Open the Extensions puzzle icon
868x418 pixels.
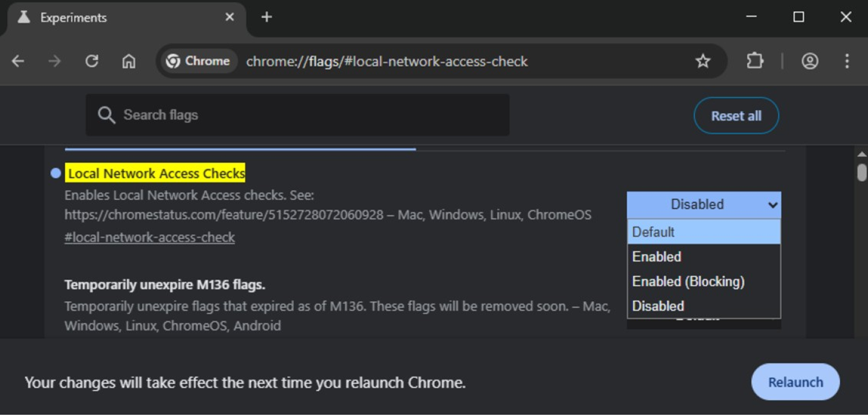coord(755,61)
